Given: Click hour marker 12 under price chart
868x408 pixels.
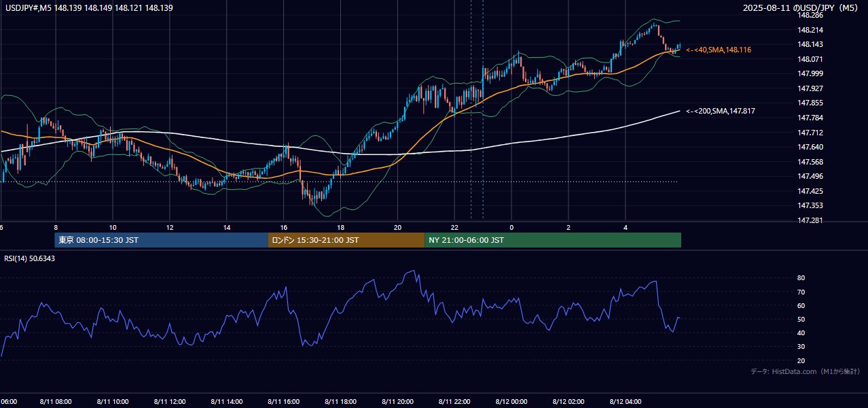Looking at the screenshot, I should [170, 227].
